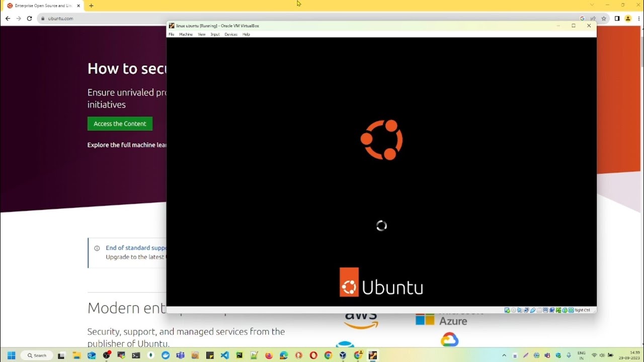Open the VirtualBox Help menu
644x362 pixels.
246,34
